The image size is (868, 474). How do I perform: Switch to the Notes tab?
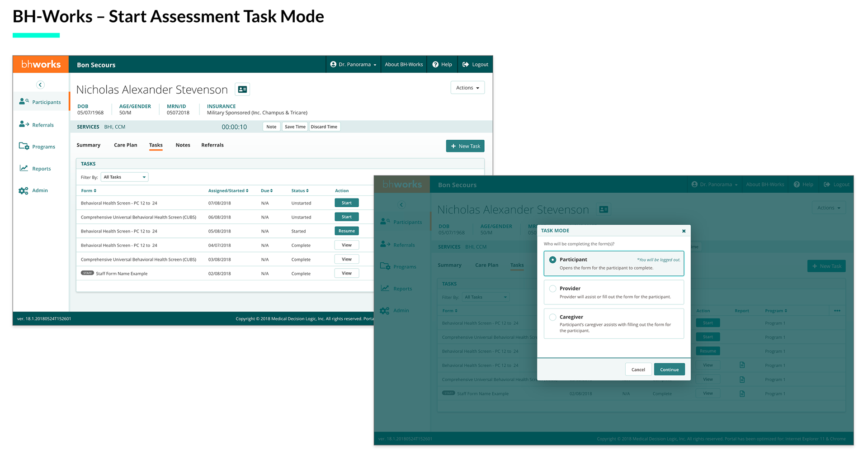(x=183, y=145)
